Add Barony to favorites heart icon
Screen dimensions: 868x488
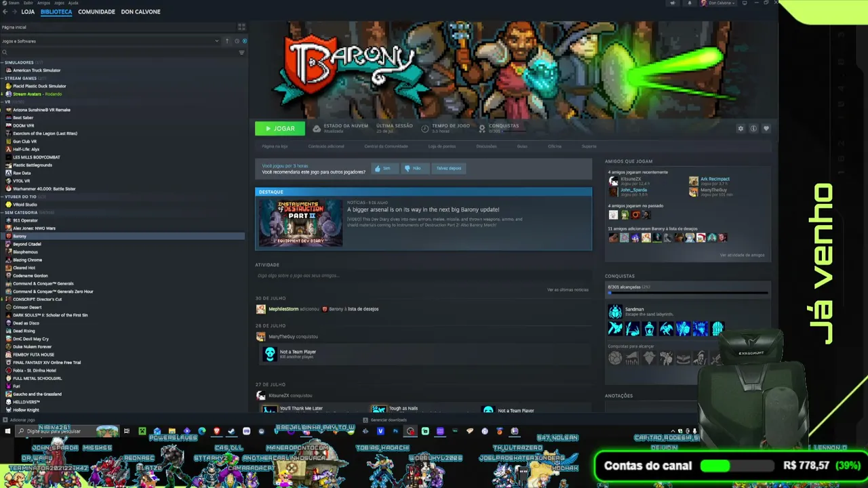pos(766,128)
